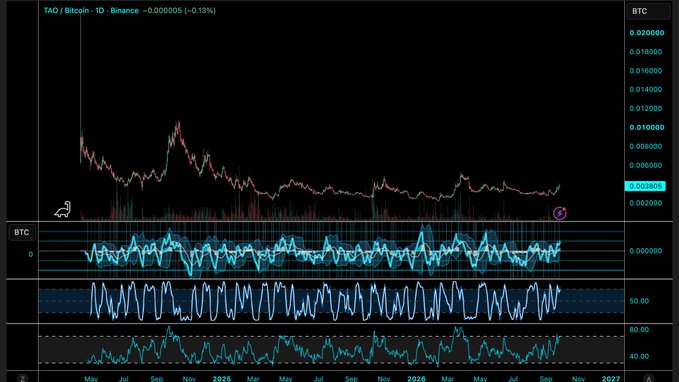This screenshot has width=679, height=382.
Task: Click the 0.014000 price axis label
Action: click(646, 89)
